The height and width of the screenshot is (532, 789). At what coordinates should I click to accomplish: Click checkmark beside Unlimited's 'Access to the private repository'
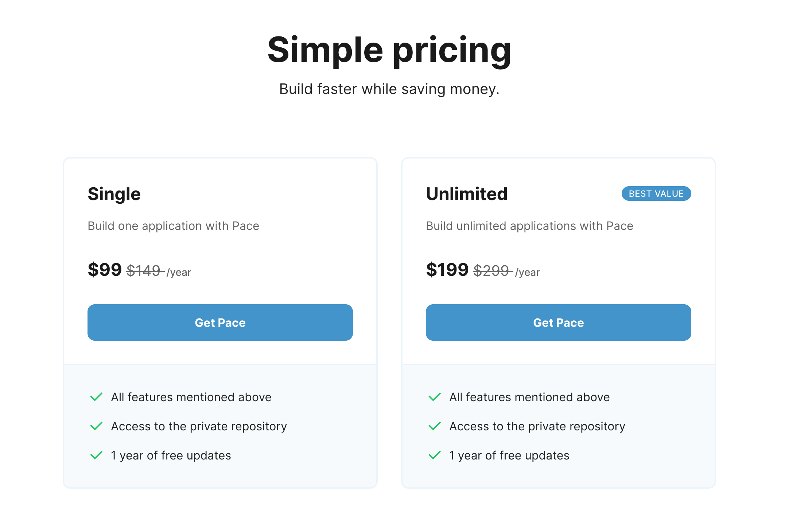pos(435,426)
